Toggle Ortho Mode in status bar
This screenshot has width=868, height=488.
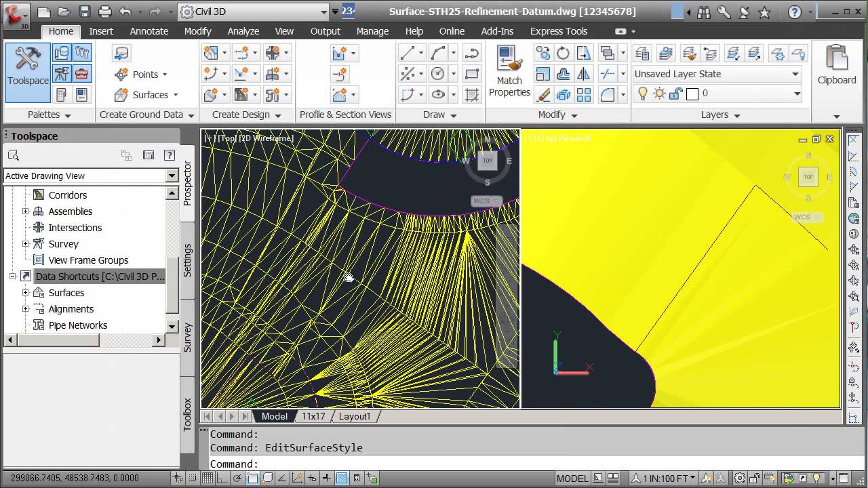(222, 479)
